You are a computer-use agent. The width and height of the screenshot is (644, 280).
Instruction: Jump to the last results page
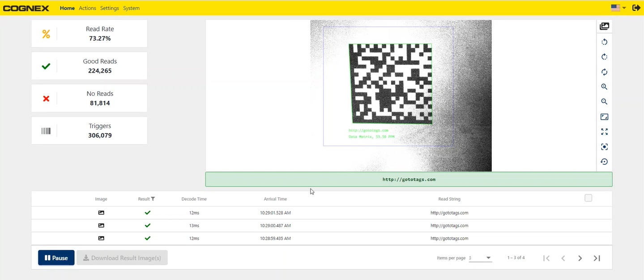pos(597,258)
